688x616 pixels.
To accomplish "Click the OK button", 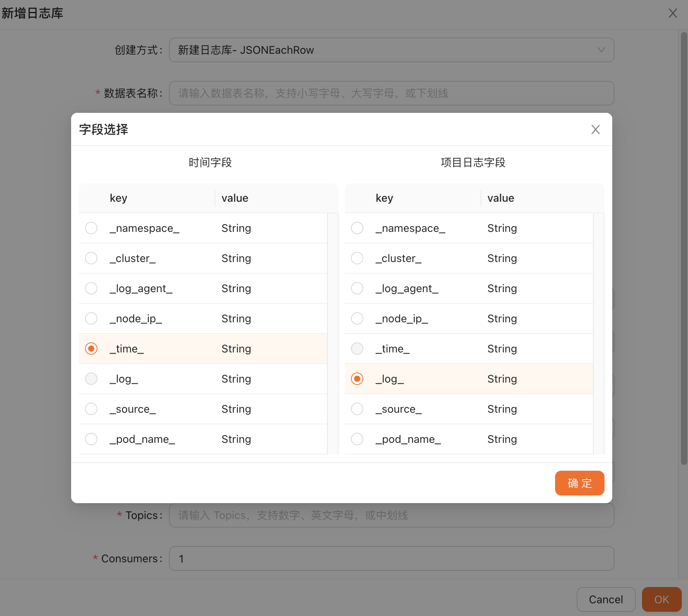I will tap(661, 599).
